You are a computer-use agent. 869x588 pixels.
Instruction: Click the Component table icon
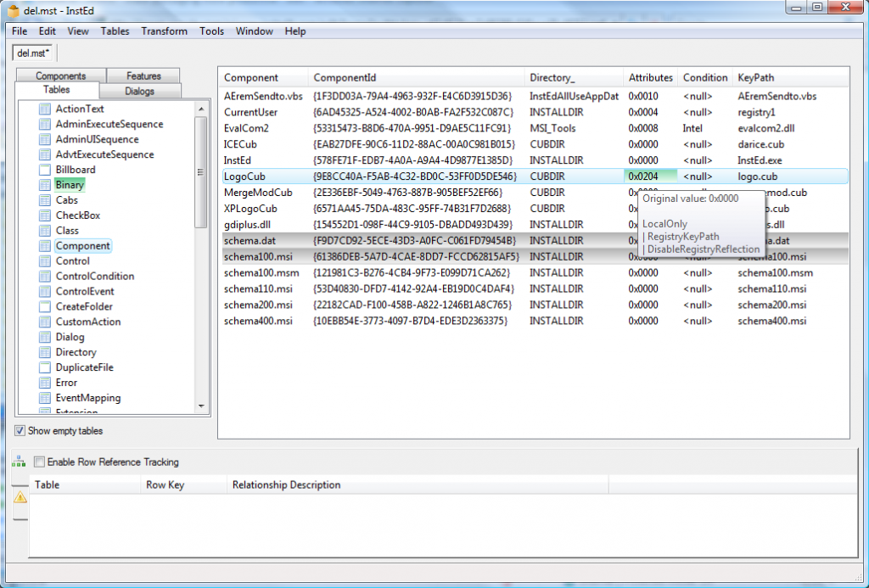(44, 245)
